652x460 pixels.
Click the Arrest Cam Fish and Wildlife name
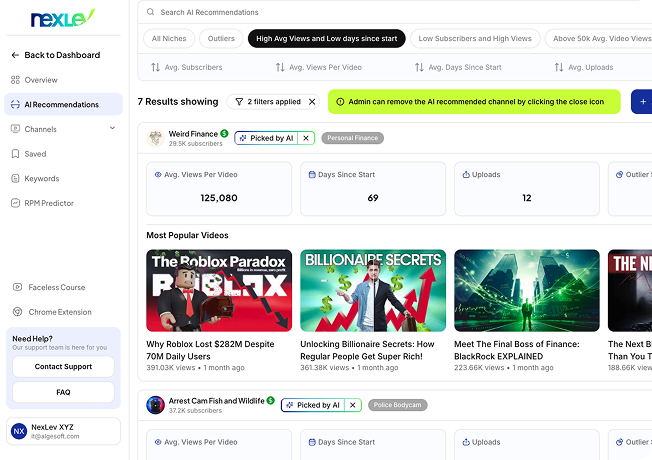[x=216, y=401]
